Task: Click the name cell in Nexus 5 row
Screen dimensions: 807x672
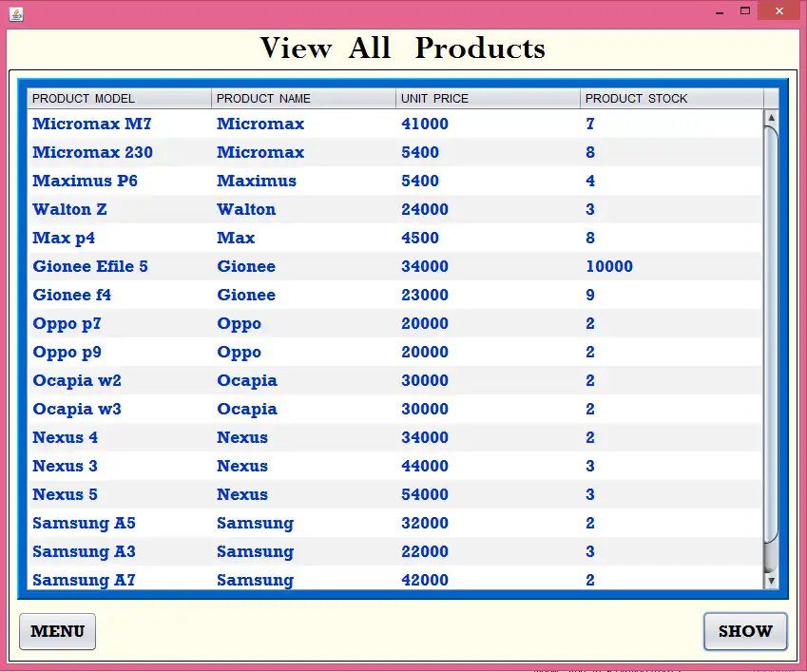Action: (x=303, y=494)
